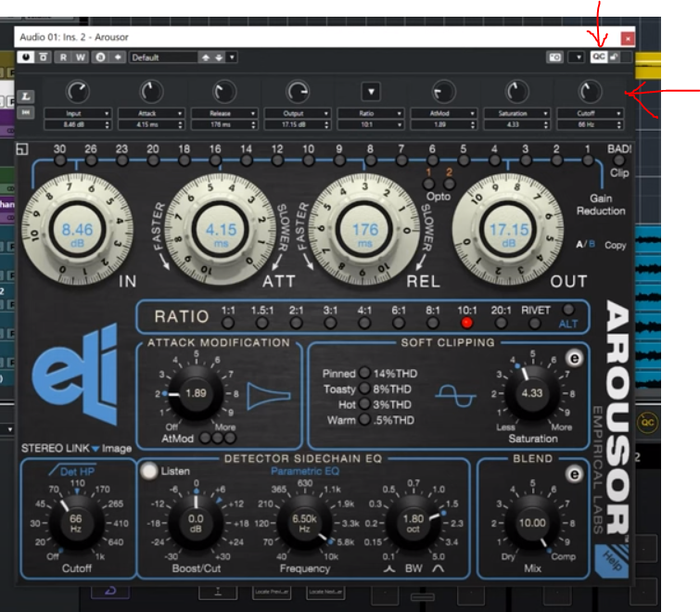Switch to the B settings slot
The width and height of the screenshot is (700, 612).
click(x=592, y=246)
